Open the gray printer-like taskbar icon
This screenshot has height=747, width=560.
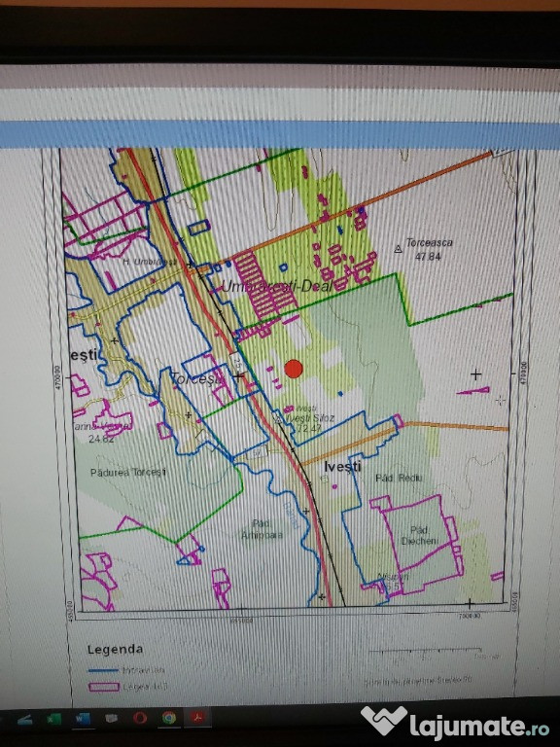(x=111, y=718)
